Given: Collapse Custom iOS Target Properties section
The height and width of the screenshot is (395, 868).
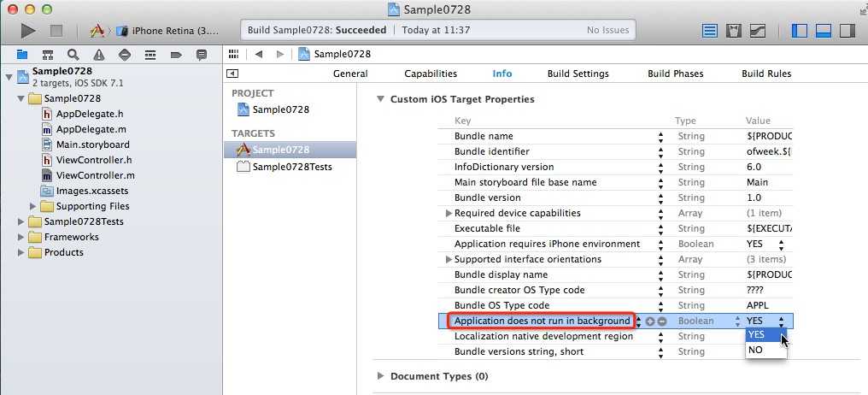Looking at the screenshot, I should pos(380,99).
